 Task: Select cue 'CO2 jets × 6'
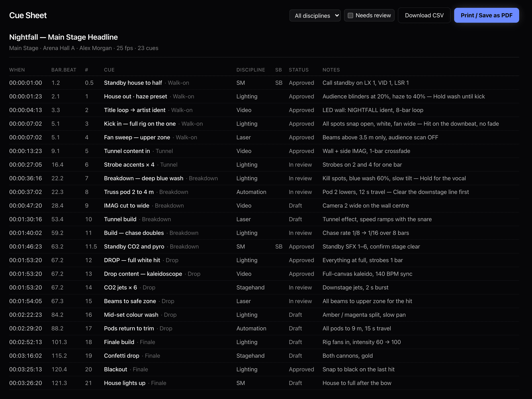(120, 288)
